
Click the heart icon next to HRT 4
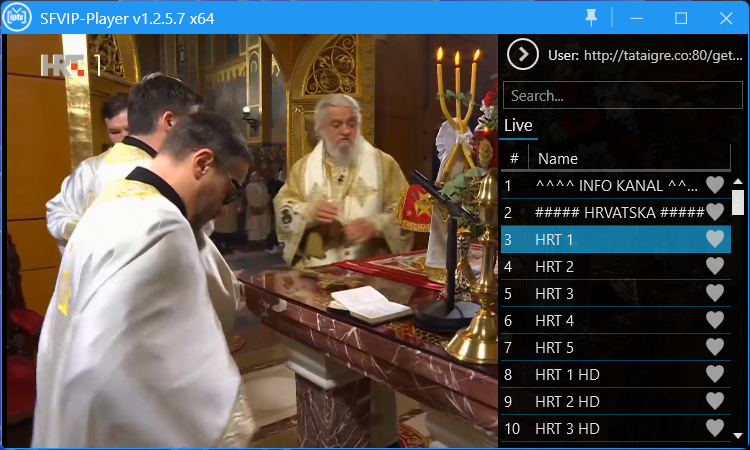click(x=714, y=320)
